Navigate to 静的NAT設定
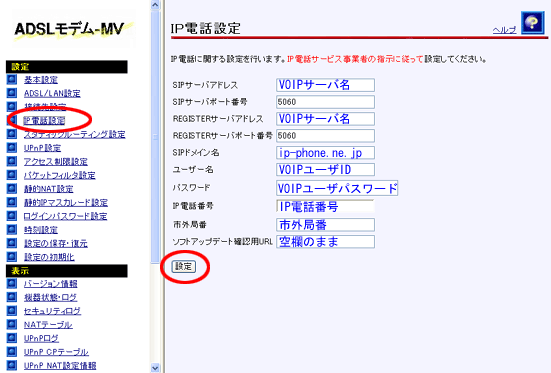 click(48, 189)
